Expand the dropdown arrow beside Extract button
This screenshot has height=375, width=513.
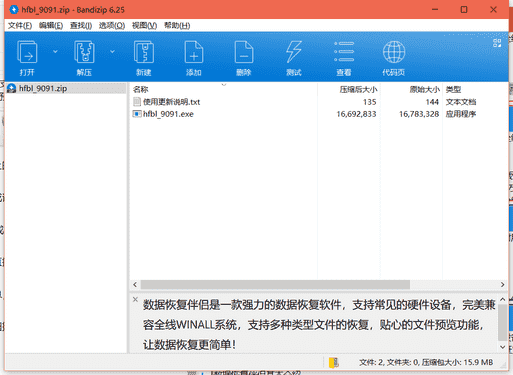112,52
